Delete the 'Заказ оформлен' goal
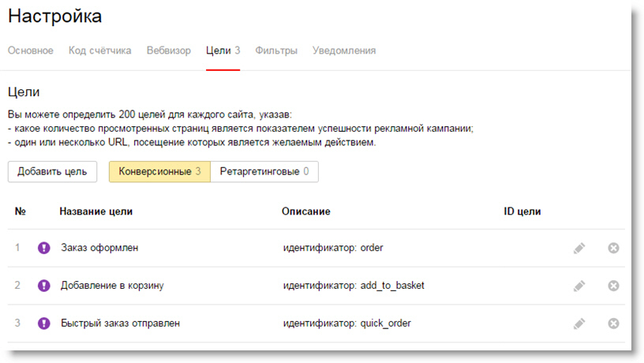The width and height of the screenshot is (644, 363). 613,248
